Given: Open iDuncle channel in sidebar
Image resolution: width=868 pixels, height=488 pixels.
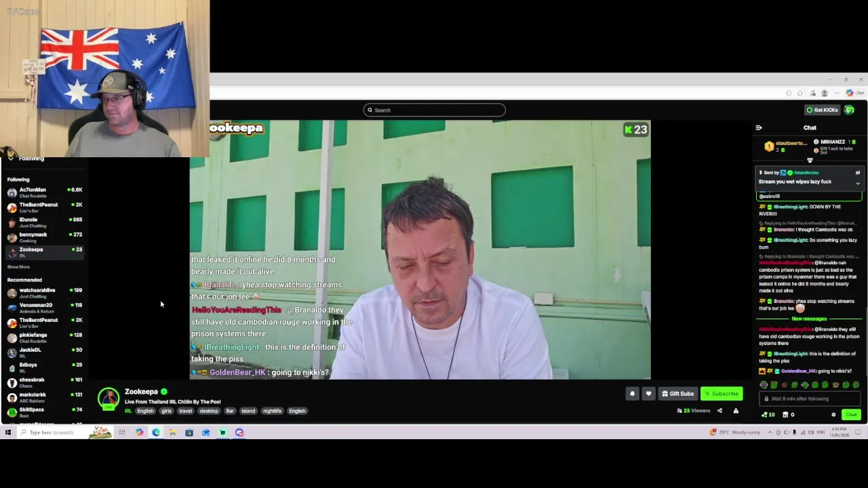Looking at the screenshot, I should (x=45, y=222).
